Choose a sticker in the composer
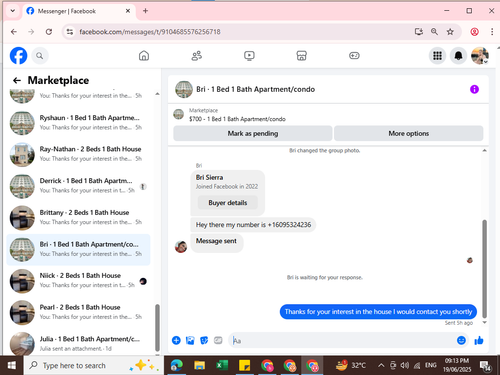 point(204,340)
